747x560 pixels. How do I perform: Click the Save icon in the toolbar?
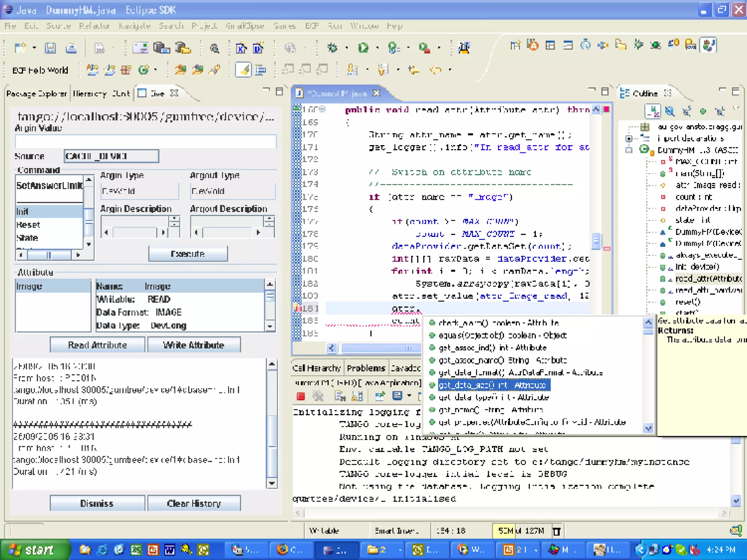click(x=50, y=48)
